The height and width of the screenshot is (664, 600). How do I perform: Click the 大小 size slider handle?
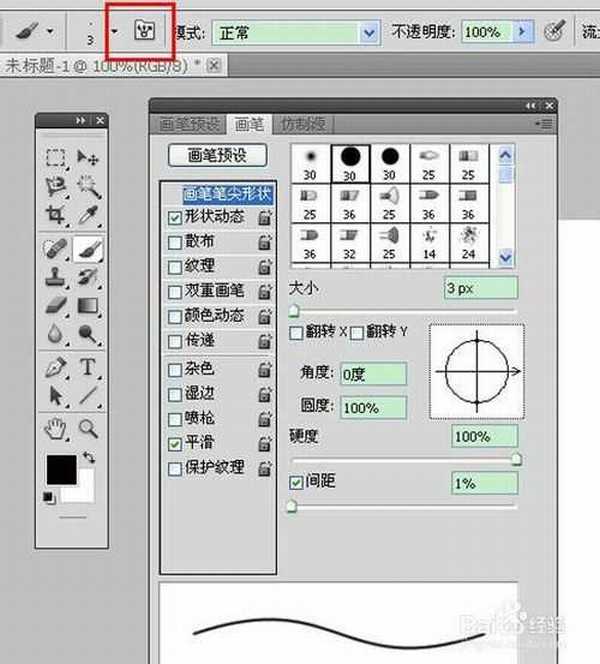click(294, 311)
